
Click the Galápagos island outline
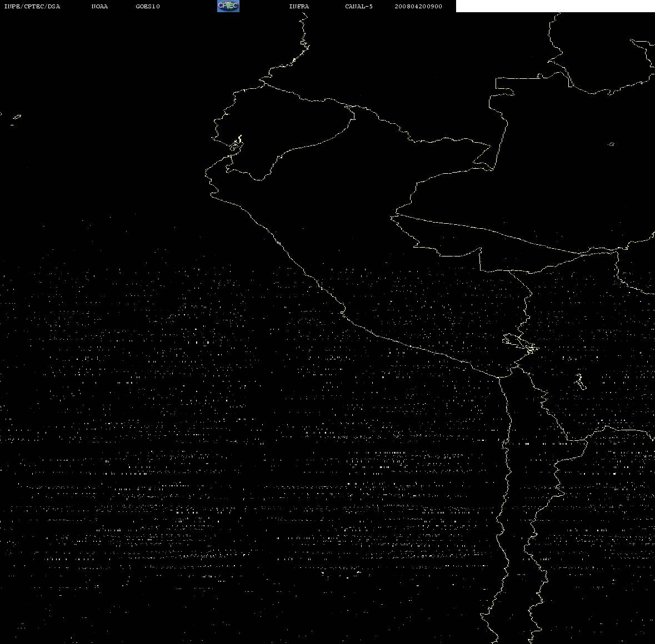point(17,117)
